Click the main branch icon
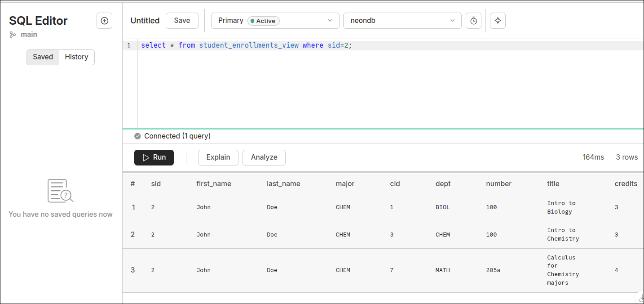 tap(13, 35)
